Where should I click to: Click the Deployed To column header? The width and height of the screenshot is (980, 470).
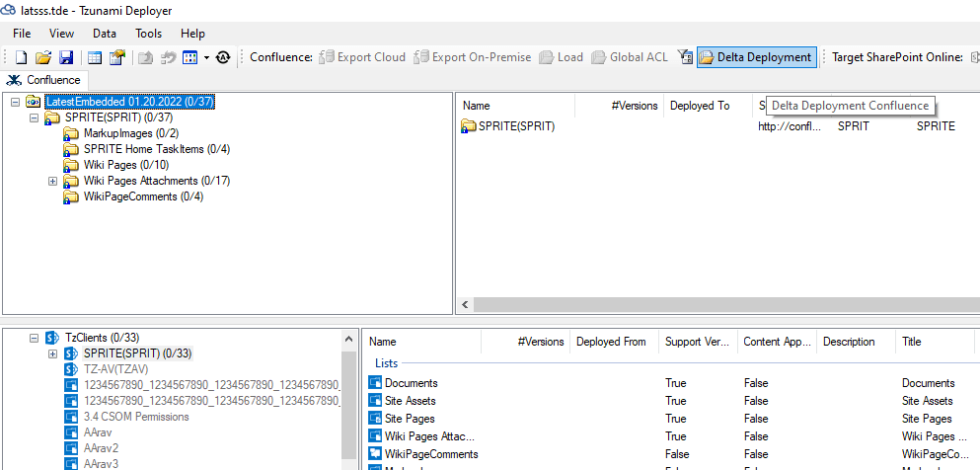pyautogui.click(x=709, y=106)
